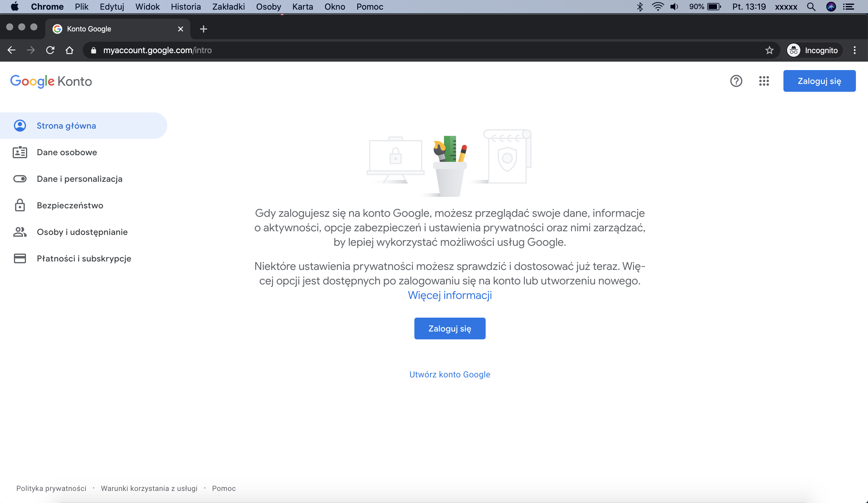Open Siri from the menu bar
The height and width of the screenshot is (503, 868).
click(831, 7)
